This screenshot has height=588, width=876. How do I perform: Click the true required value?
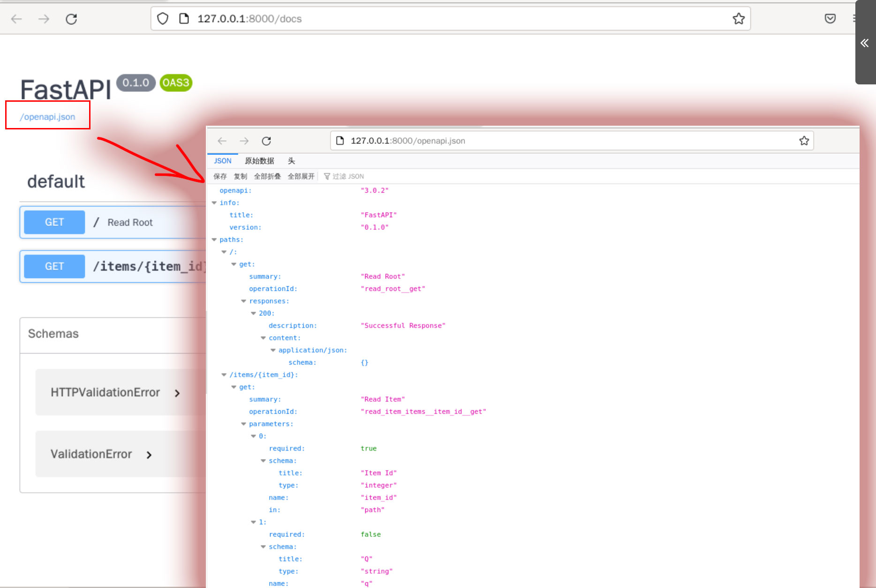pyautogui.click(x=369, y=448)
